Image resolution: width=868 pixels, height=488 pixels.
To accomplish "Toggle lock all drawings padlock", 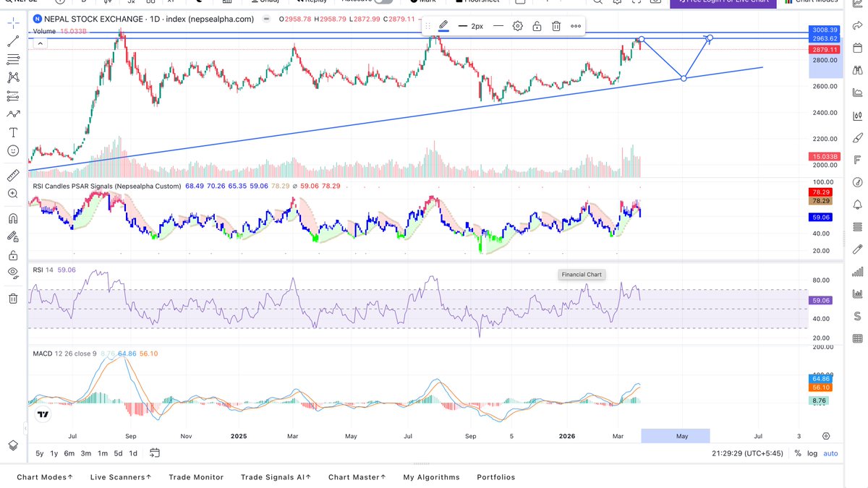I will click(x=13, y=255).
